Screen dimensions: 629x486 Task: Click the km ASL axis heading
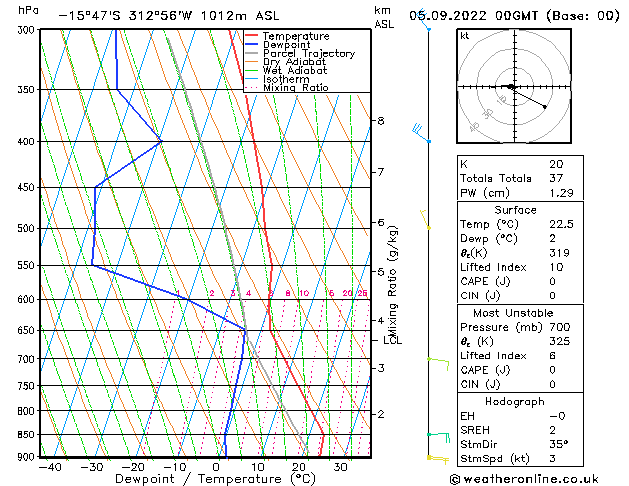coord(383,17)
